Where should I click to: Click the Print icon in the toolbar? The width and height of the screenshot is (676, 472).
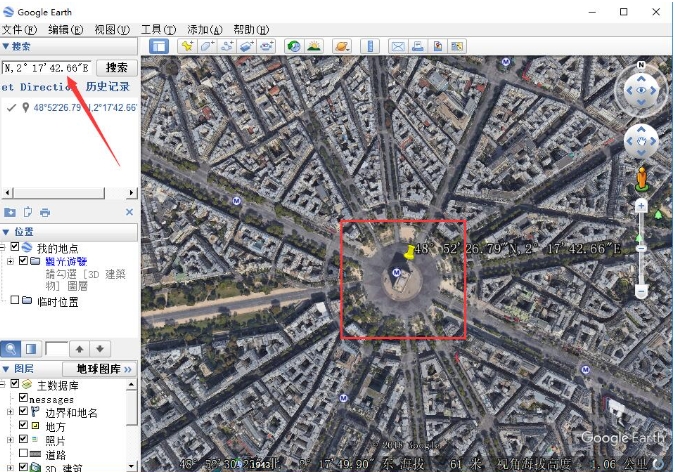417,46
